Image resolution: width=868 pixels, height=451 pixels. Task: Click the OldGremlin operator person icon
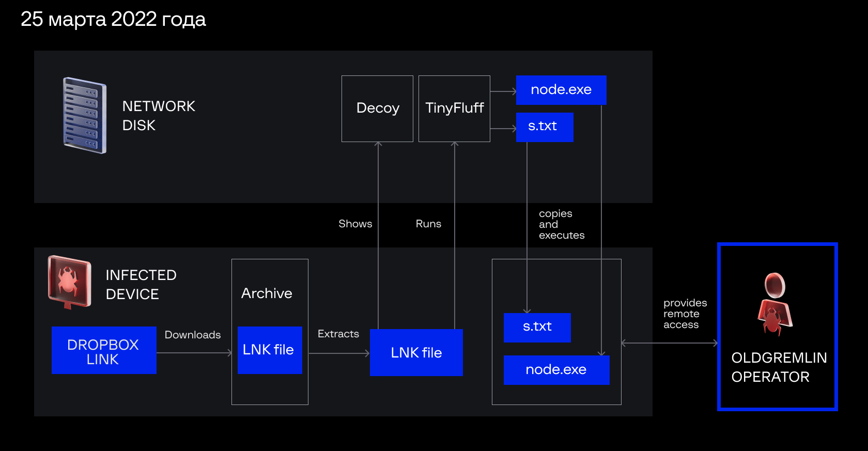click(x=775, y=304)
